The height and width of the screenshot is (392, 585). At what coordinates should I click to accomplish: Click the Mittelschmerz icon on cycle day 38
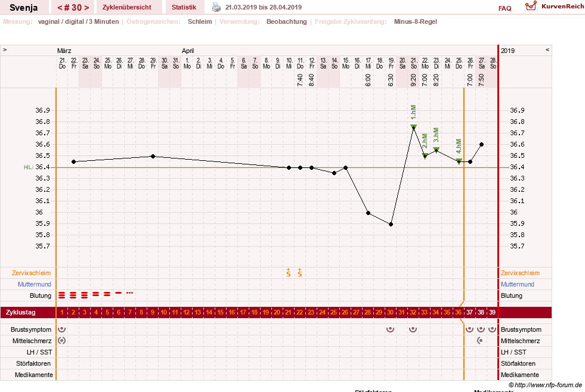point(481,341)
